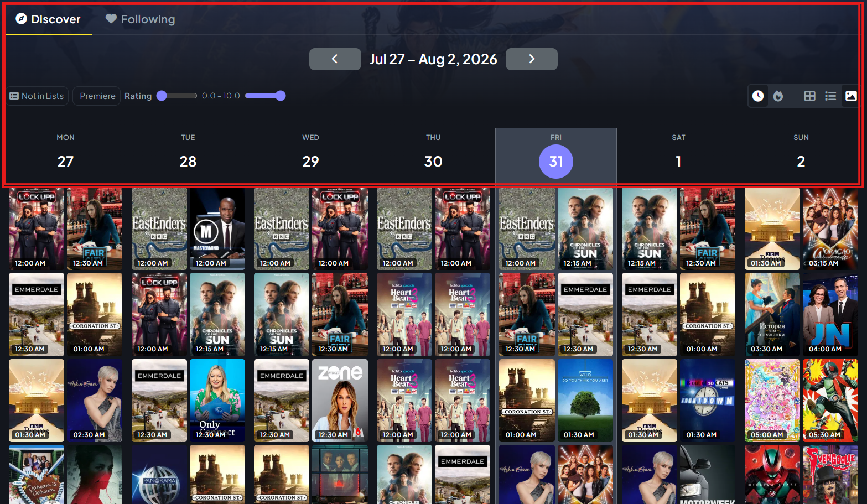Sort by popularity using flame icon
This screenshot has height=504, width=867.
pos(778,96)
